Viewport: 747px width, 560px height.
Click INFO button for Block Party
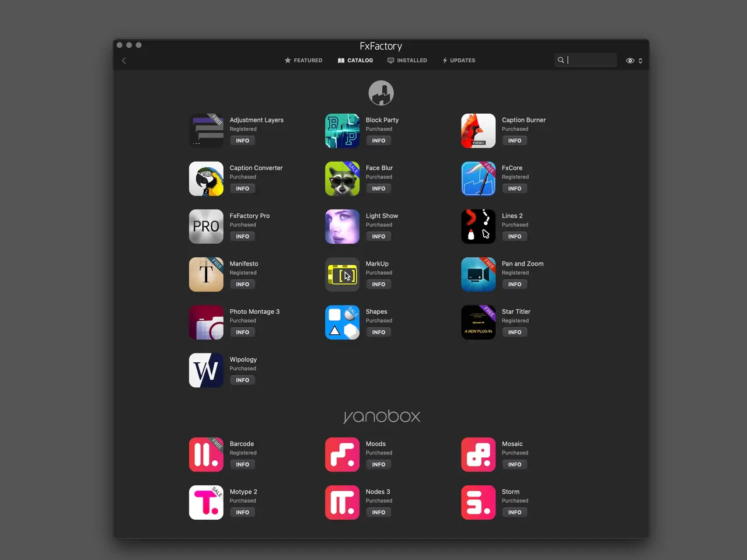click(379, 141)
